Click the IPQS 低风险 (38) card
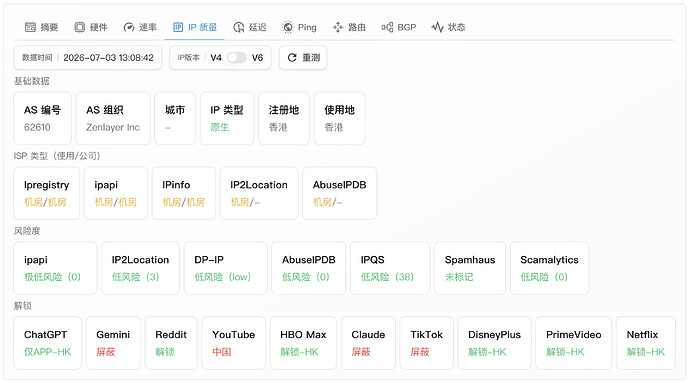The image size is (690, 383). tap(390, 268)
